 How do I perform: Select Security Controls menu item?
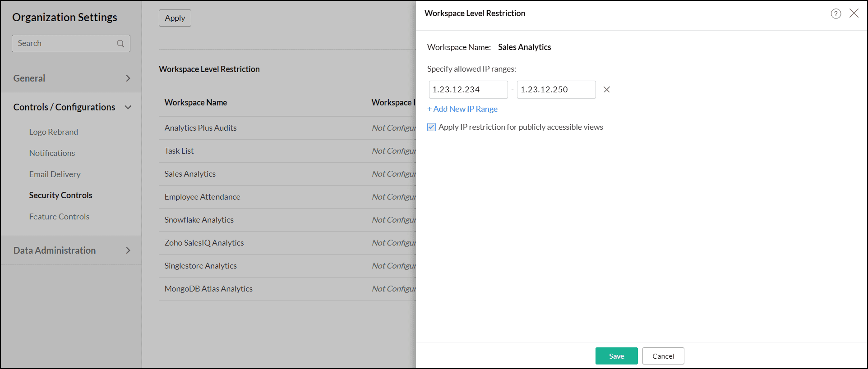pos(60,196)
